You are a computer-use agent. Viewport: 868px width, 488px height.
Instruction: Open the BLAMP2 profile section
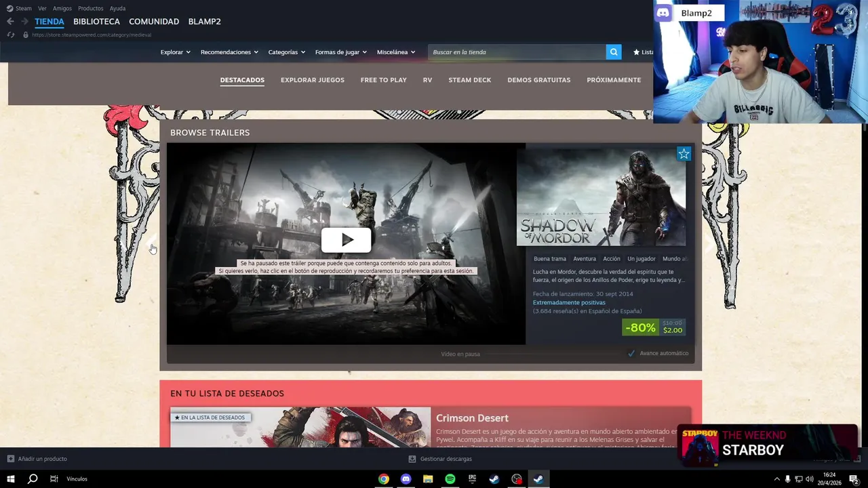pos(204,22)
